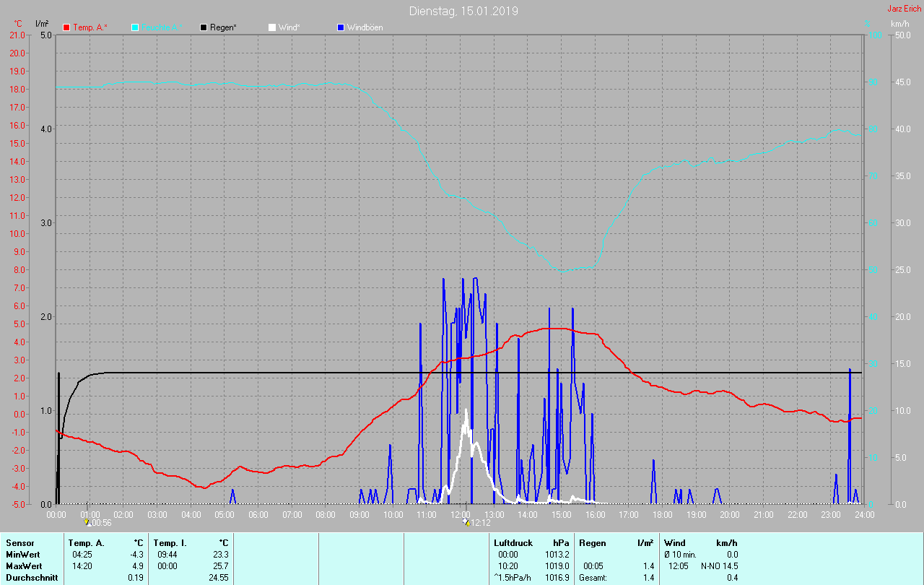Viewport: 924px width, 585px height.
Task: Click the cyan Feuchte A. legend square
Action: click(135, 27)
